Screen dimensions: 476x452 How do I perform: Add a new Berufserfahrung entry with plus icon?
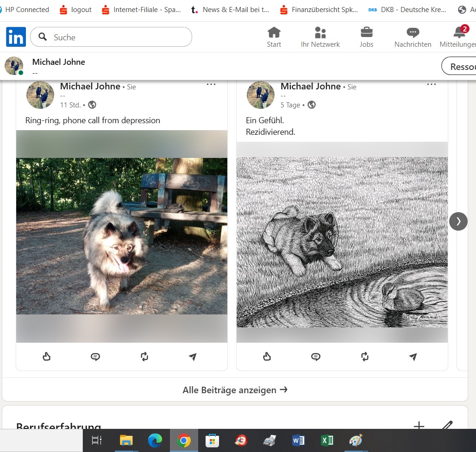pos(419,426)
